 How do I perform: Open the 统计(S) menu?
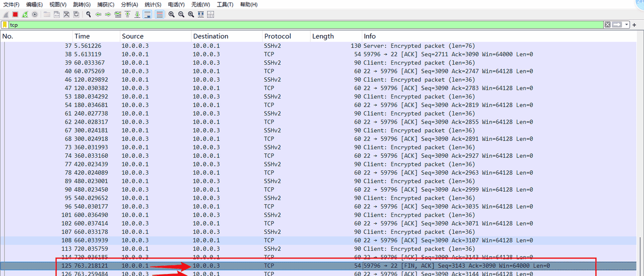point(153,5)
